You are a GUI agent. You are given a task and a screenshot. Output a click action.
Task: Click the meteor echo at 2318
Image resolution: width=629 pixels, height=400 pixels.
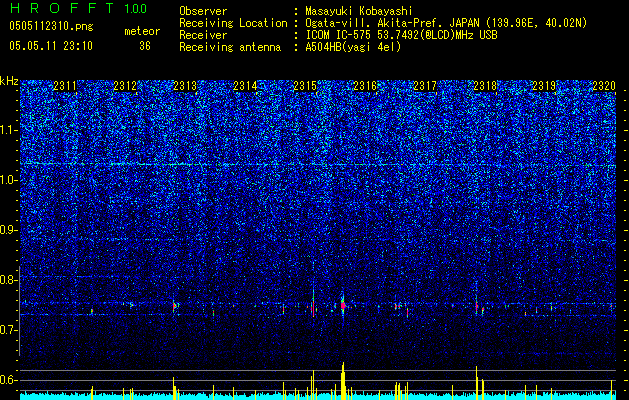pos(477,307)
